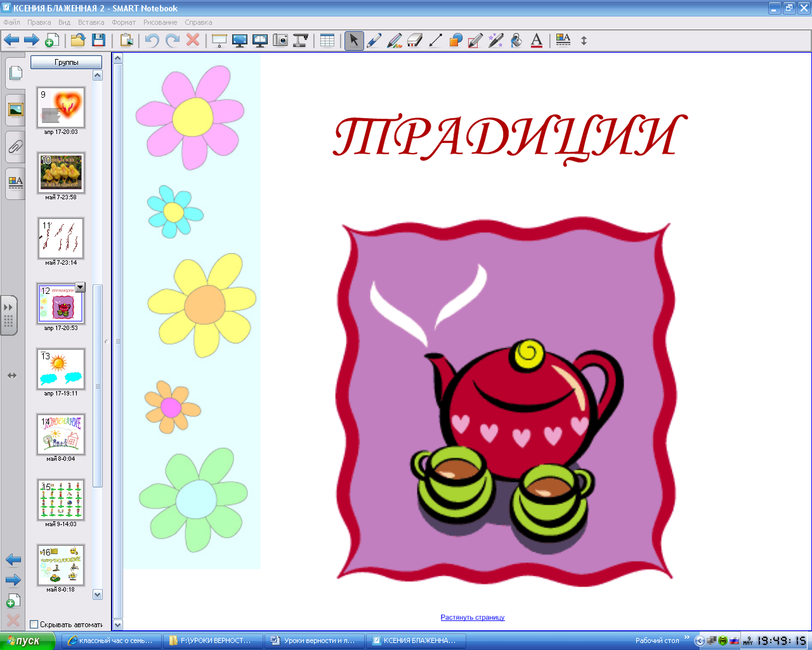The height and width of the screenshot is (650, 812).
Task: Select page 16 thumbnail
Action: (61, 565)
